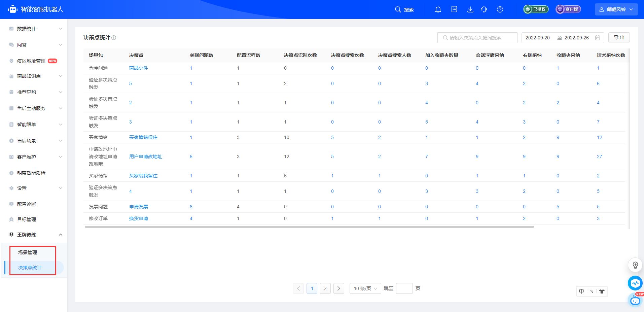Click the 发票问题 scene package cell
Image resolution: width=644 pixels, height=312 pixels.
pyautogui.click(x=98, y=207)
